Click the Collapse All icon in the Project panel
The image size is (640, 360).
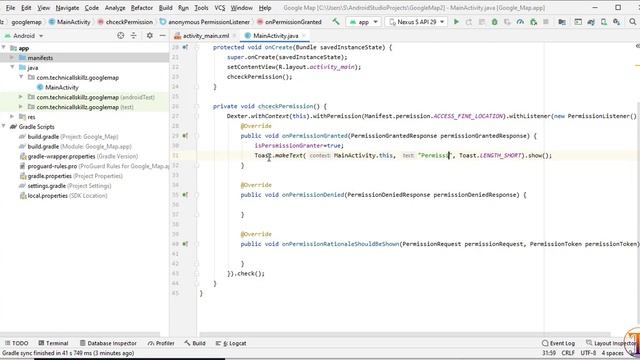click(133, 36)
